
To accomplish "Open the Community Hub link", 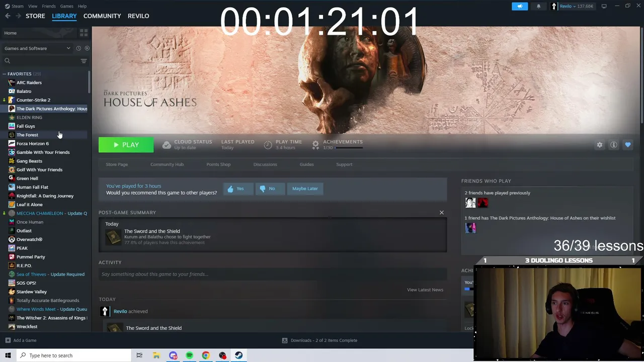I will pos(167,164).
